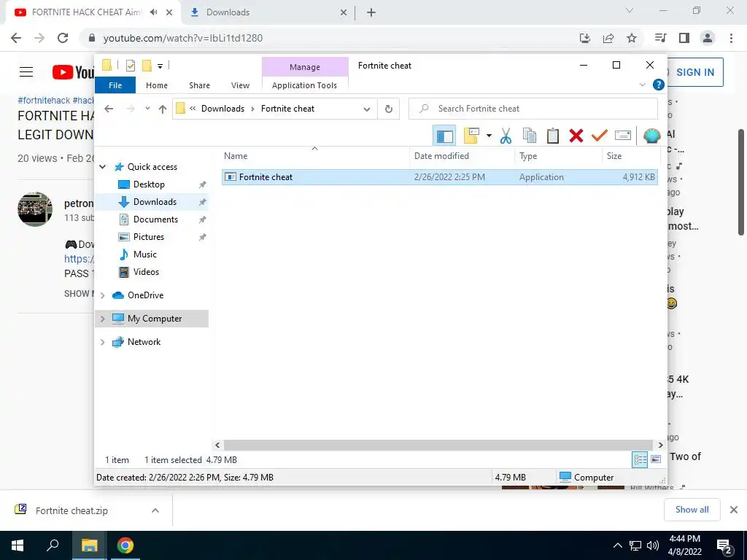Click the YouTube SIGN IN button
The width and height of the screenshot is (747, 560).
(695, 72)
